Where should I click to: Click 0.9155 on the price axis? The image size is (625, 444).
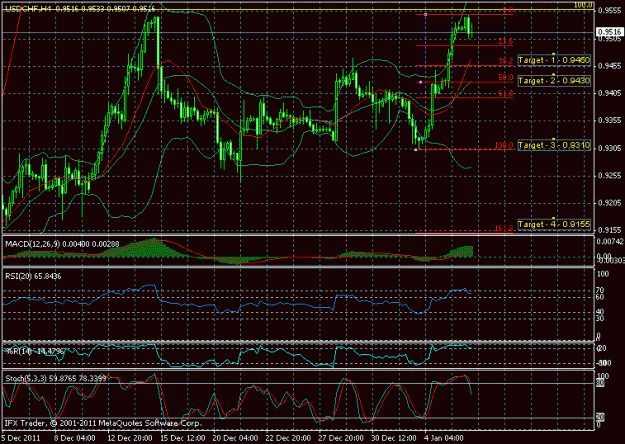tap(610, 230)
